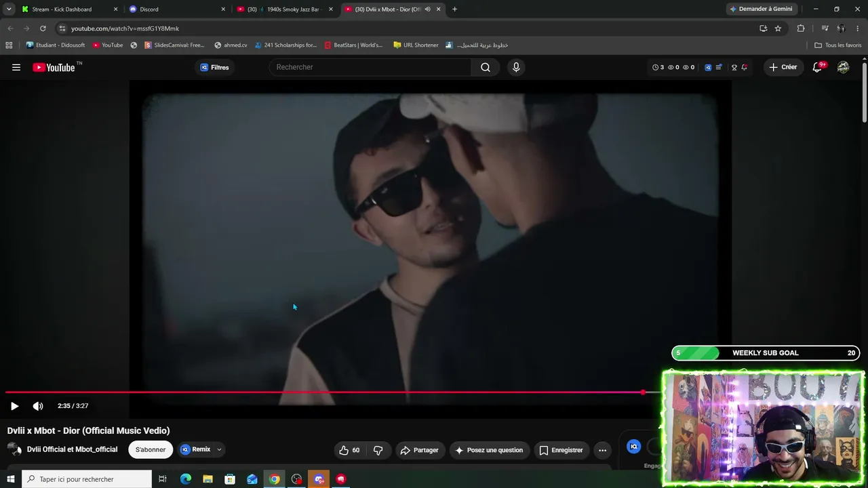Like the video with thumbs up

pyautogui.click(x=350, y=450)
